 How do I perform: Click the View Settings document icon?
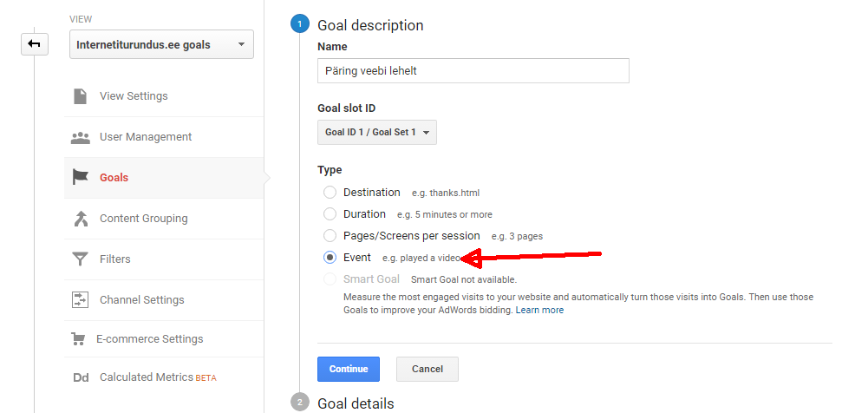[x=80, y=96]
